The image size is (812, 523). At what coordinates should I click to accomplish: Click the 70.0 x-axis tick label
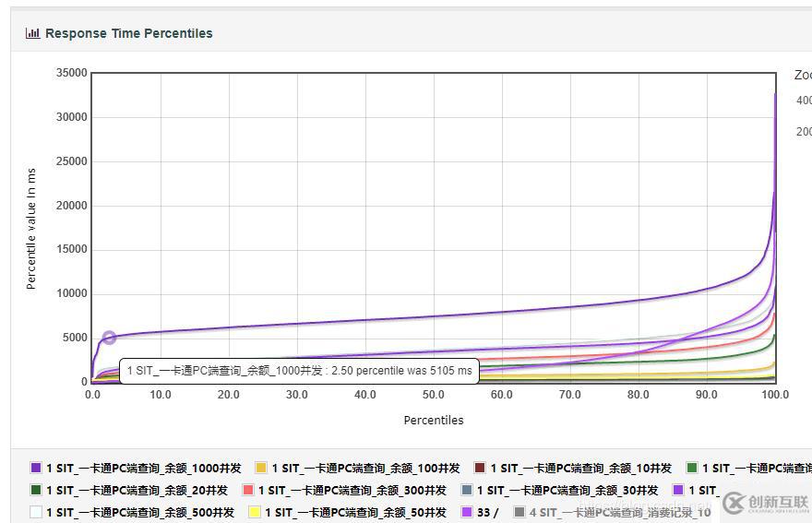[x=570, y=395]
